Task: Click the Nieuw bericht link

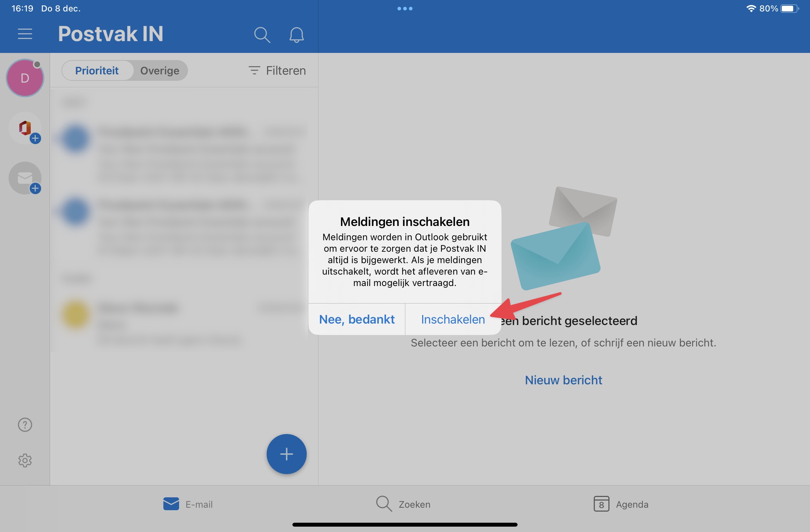Action: (563, 380)
